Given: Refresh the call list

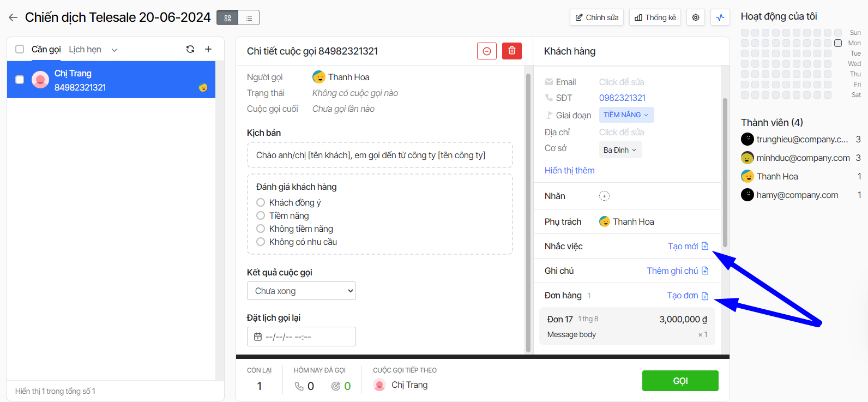Looking at the screenshot, I should pos(190,49).
